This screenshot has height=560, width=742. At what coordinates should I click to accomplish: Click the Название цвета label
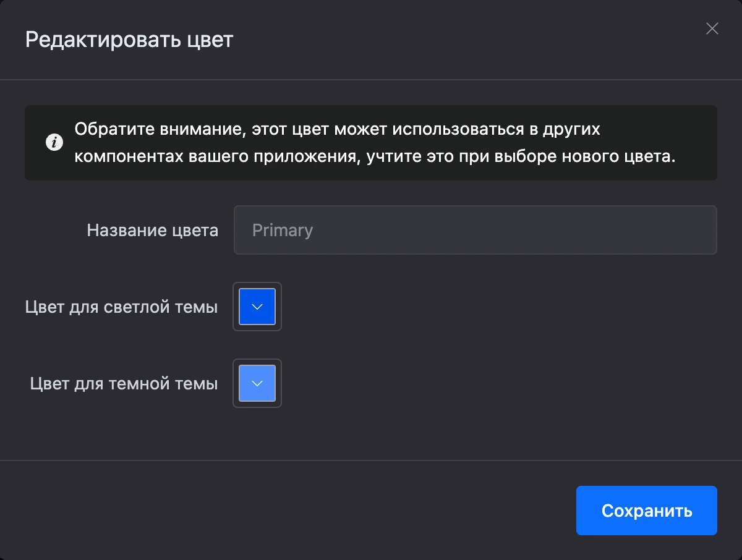coord(152,231)
